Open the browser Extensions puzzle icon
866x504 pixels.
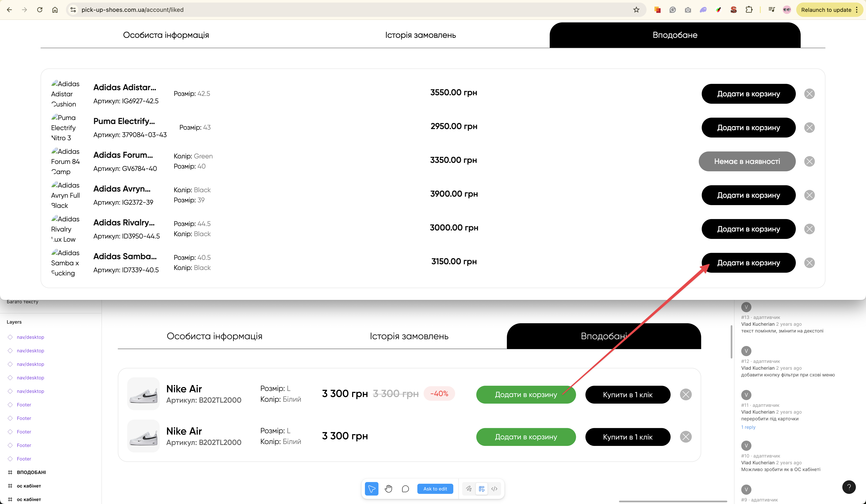(x=749, y=10)
